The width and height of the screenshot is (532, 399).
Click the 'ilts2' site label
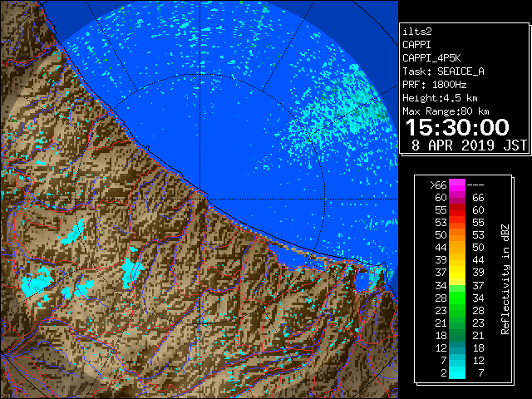pos(417,32)
